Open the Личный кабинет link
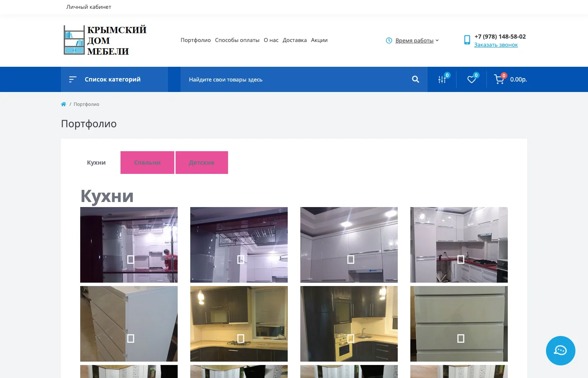 coord(89,7)
